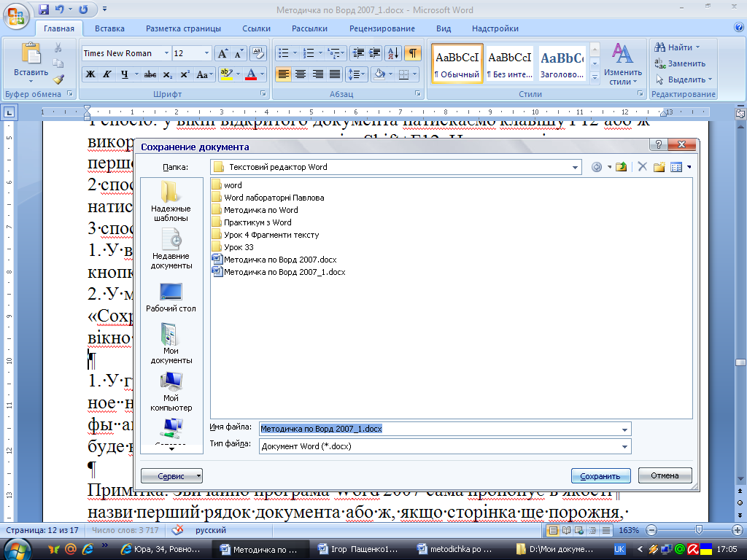This screenshot has width=747, height=560.
Task: Click the Windows Start button
Action: [18, 550]
